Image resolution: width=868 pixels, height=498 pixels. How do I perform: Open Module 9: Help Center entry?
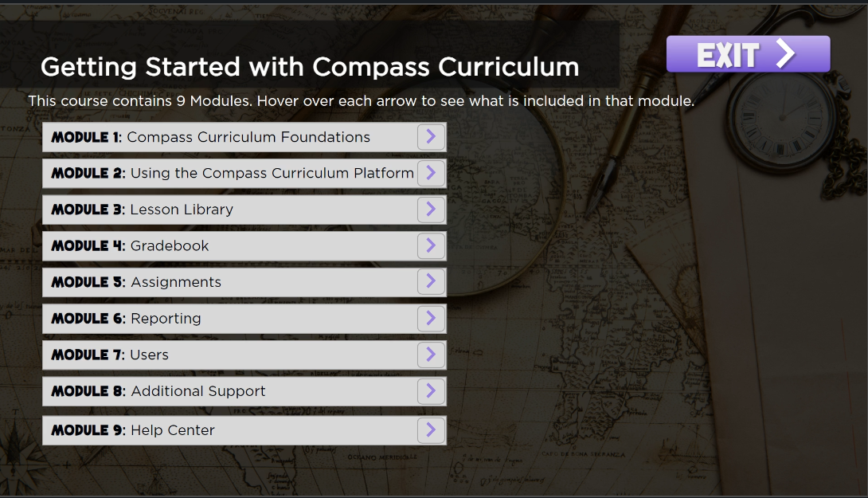133,430
